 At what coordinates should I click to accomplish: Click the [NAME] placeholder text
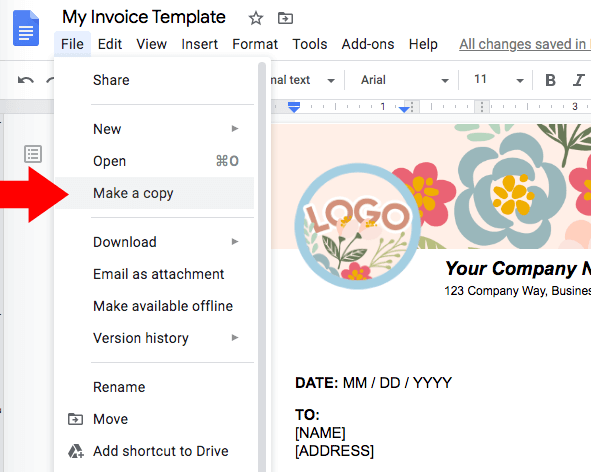pos(320,433)
